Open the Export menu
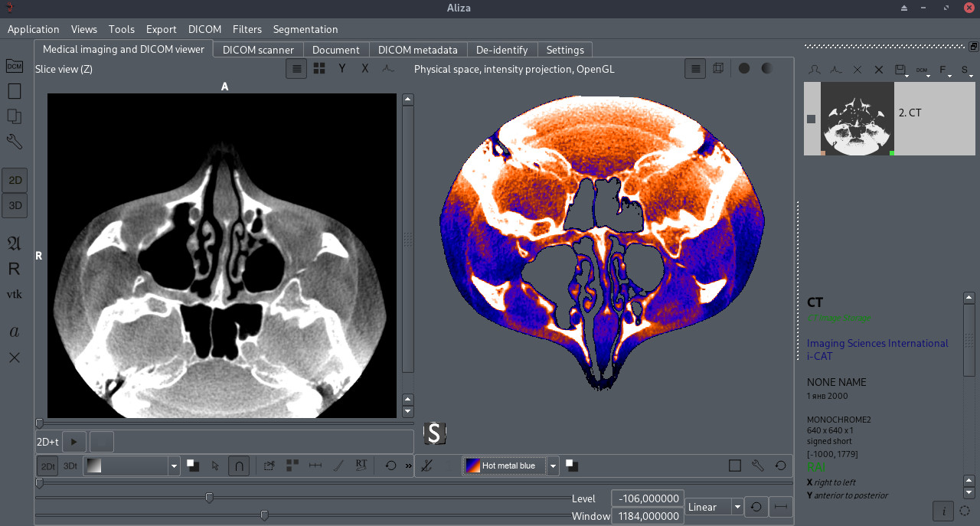 pos(161,29)
